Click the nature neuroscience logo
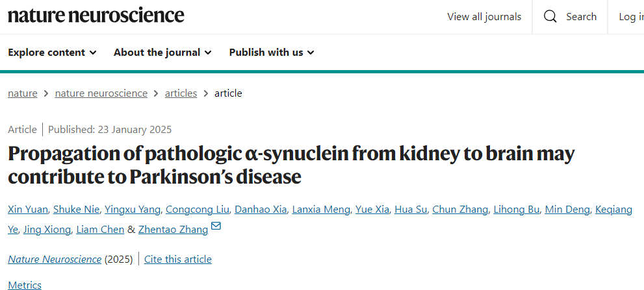644x290 pixels. click(x=96, y=16)
